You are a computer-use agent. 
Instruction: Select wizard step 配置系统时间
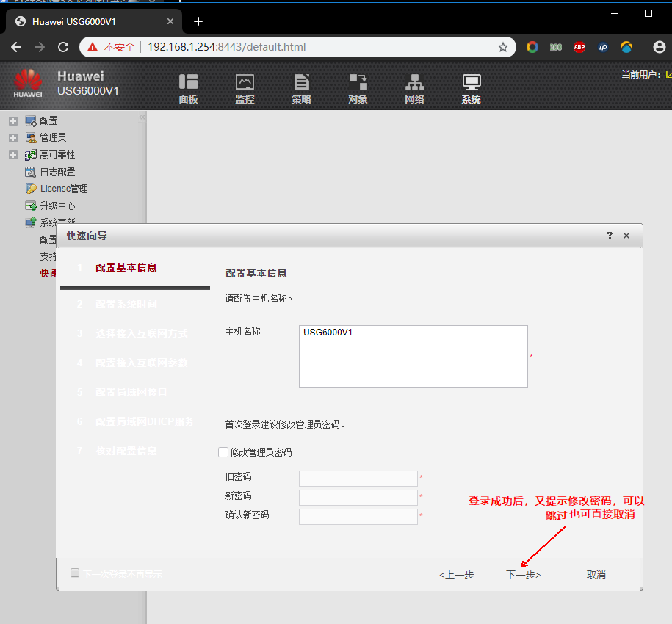126,305
